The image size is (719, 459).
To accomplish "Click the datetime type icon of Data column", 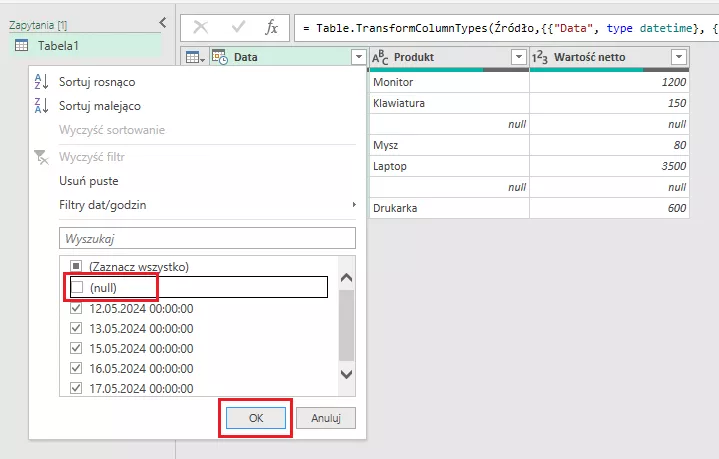I will (x=219, y=58).
